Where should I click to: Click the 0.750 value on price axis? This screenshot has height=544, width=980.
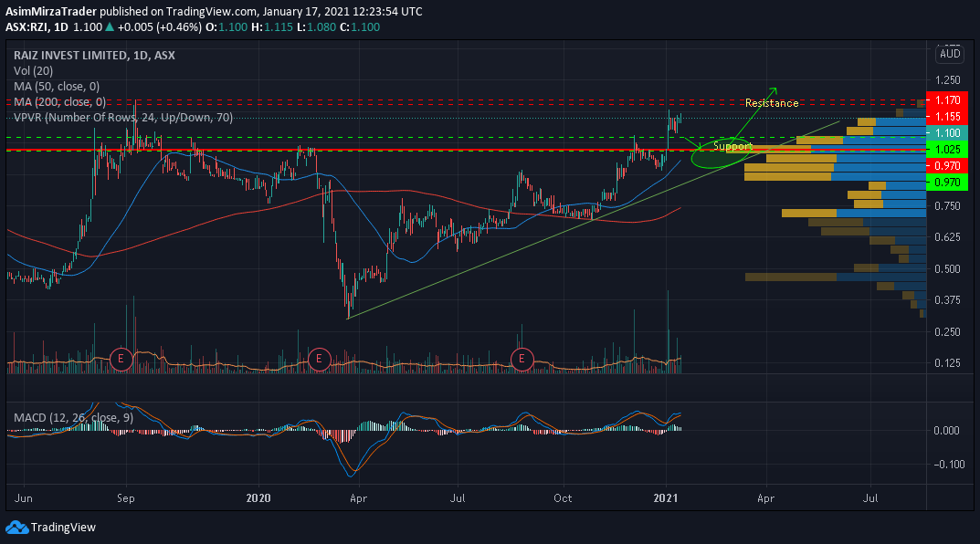click(x=947, y=206)
